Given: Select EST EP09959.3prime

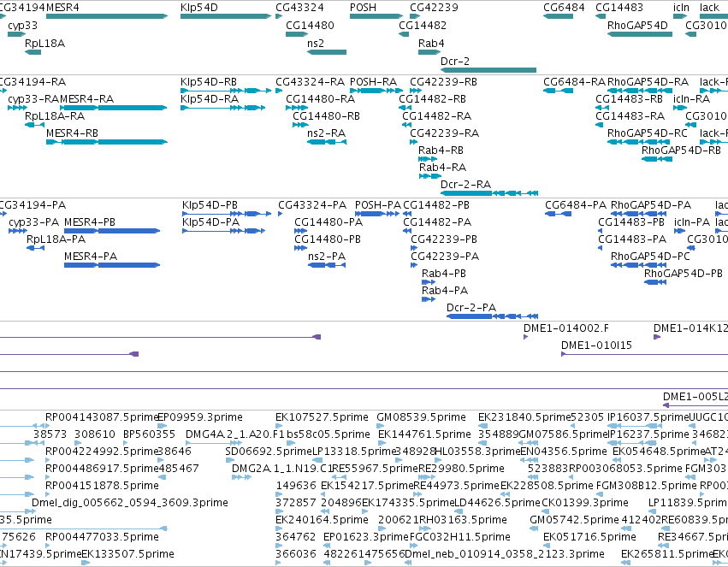Looking at the screenshot, I should click(200, 417).
